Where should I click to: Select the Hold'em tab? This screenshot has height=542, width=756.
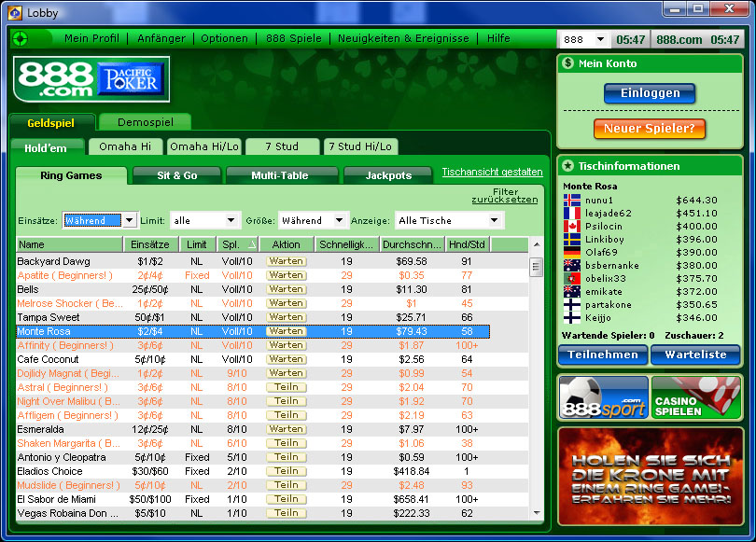[46, 148]
